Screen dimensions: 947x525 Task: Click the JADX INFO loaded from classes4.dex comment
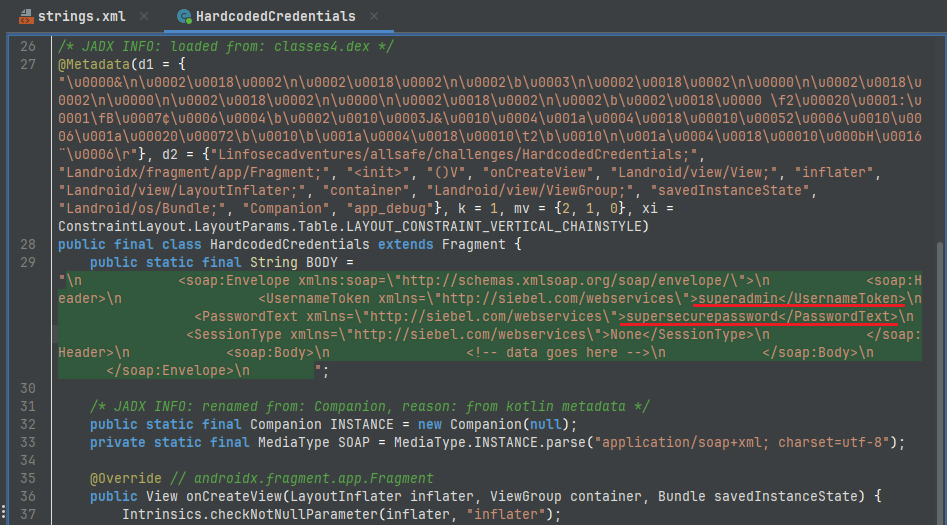tap(226, 47)
